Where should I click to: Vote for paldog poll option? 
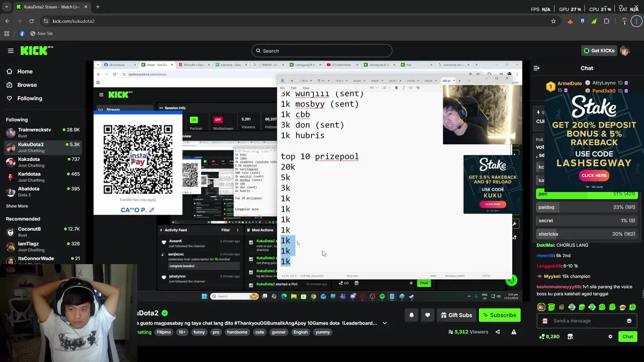point(587,207)
